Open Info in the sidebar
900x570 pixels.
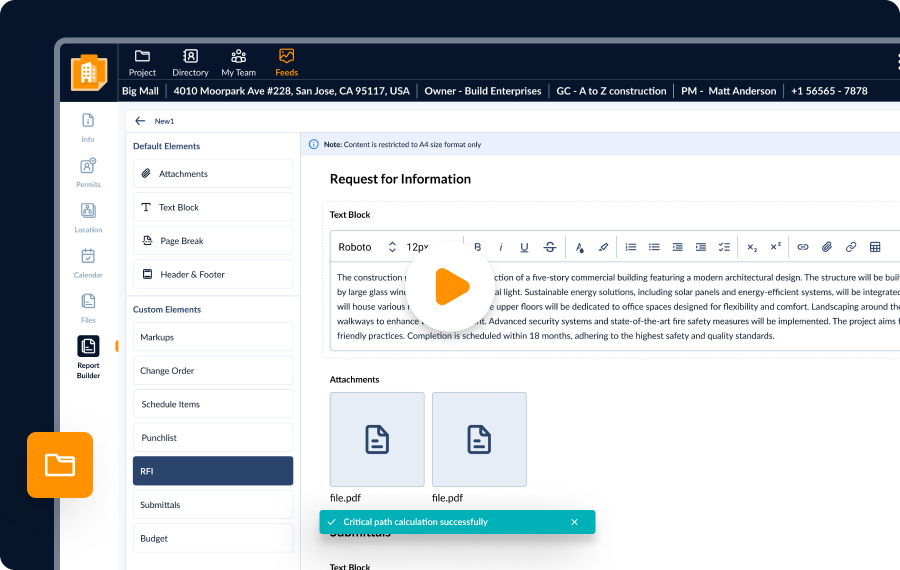[x=88, y=127]
